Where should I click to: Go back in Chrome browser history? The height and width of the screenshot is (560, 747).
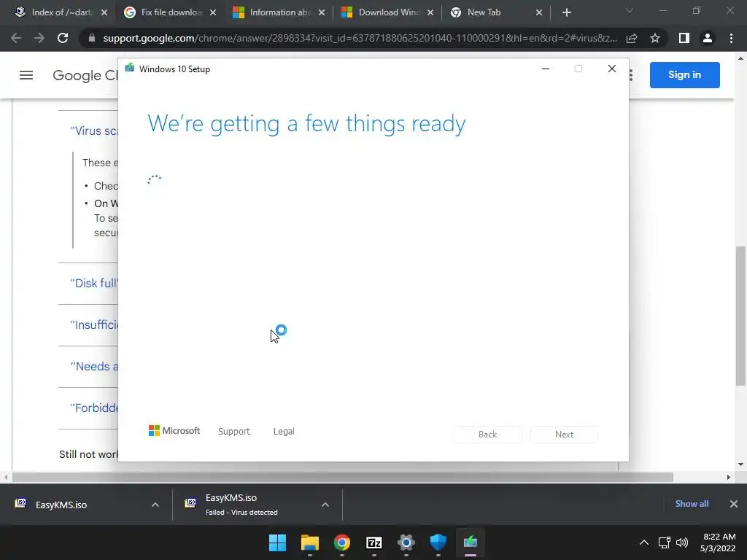16,38
